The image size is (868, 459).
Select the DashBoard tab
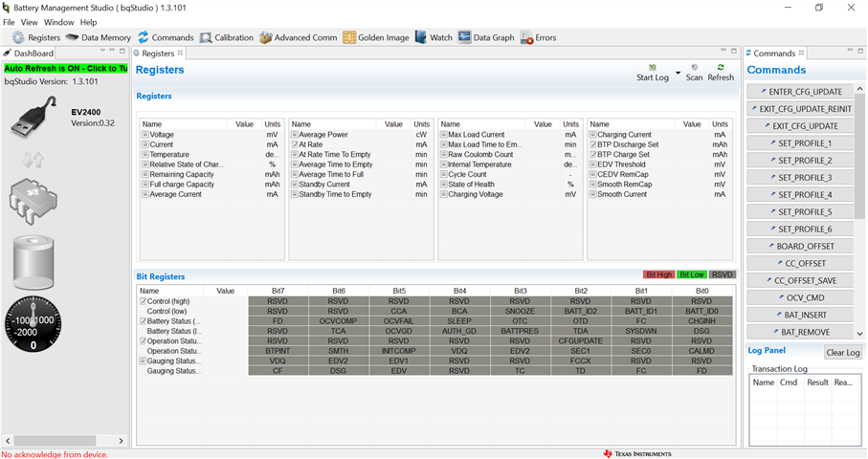click(29, 54)
